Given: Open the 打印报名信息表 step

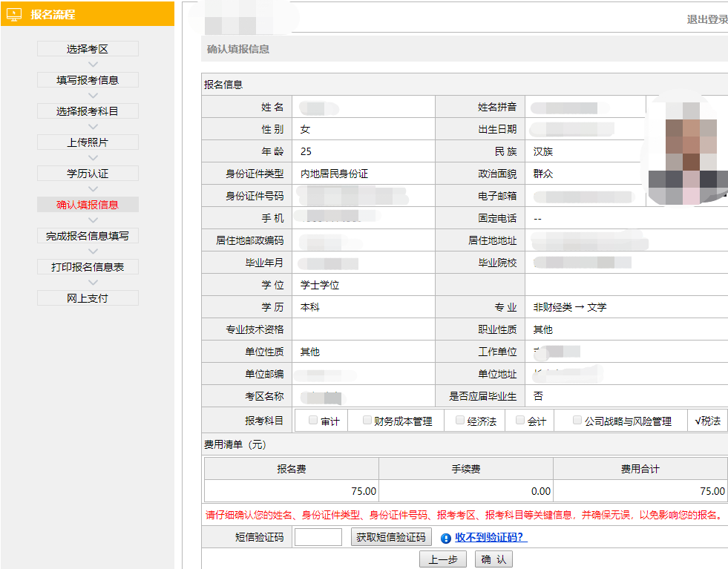Looking at the screenshot, I should pos(87,268).
